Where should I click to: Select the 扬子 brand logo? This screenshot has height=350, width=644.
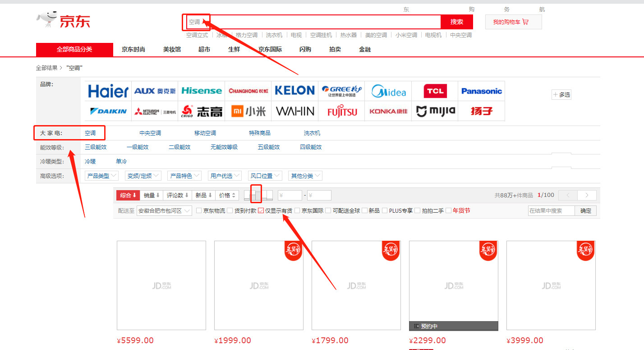click(482, 111)
